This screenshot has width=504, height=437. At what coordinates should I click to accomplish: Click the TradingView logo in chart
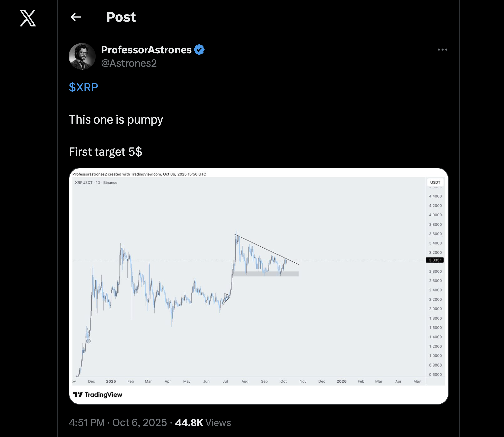coord(98,395)
